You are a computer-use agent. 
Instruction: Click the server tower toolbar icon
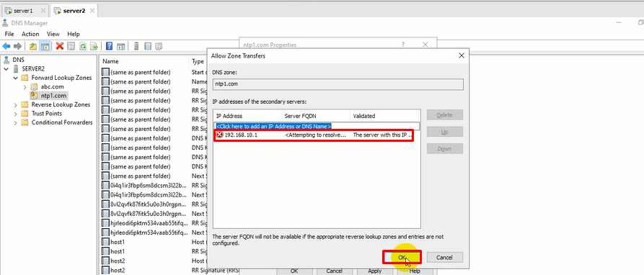[136, 46]
